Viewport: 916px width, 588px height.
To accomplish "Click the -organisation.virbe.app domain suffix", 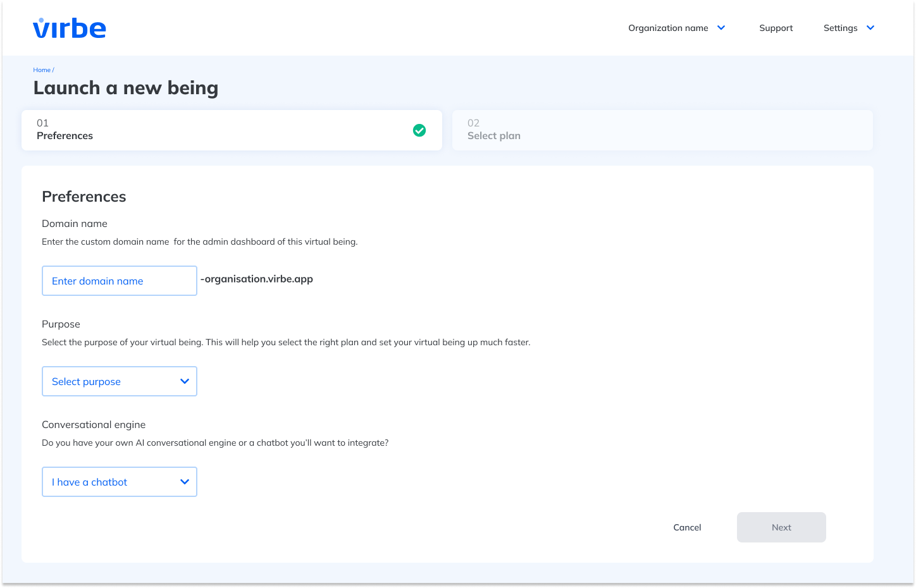I will pos(257,279).
